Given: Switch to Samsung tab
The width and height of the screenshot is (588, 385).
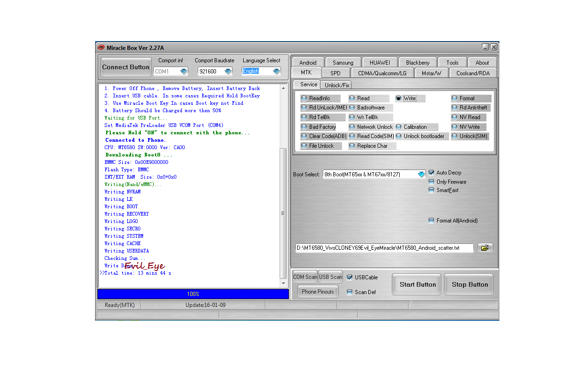Looking at the screenshot, I should click(x=343, y=62).
